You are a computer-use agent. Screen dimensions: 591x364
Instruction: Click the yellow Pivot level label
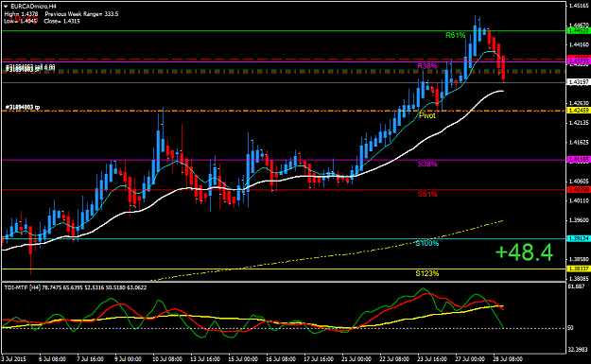pos(427,115)
